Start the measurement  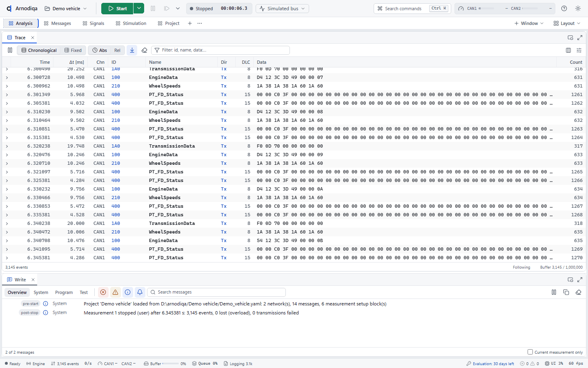click(x=118, y=8)
